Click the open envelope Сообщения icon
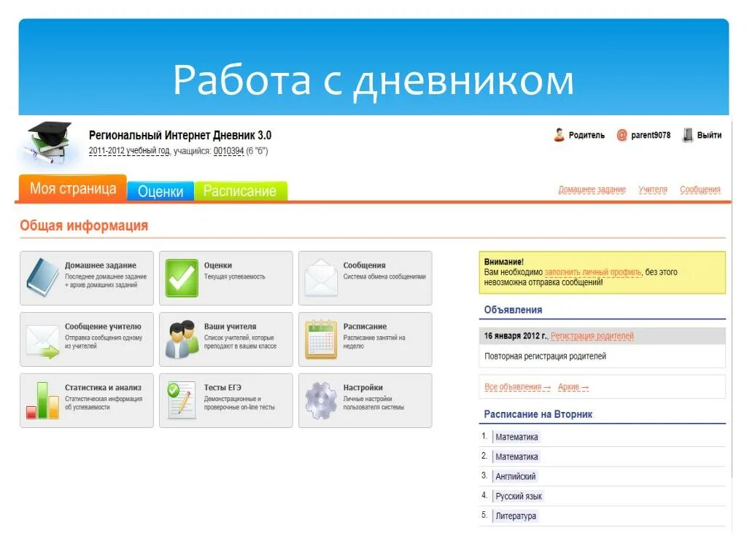The height and width of the screenshot is (560, 747). click(321, 278)
